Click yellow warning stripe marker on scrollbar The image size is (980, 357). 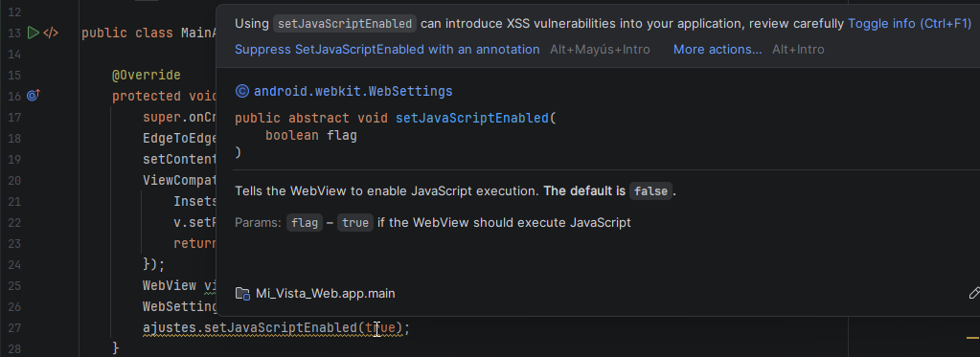972,337
